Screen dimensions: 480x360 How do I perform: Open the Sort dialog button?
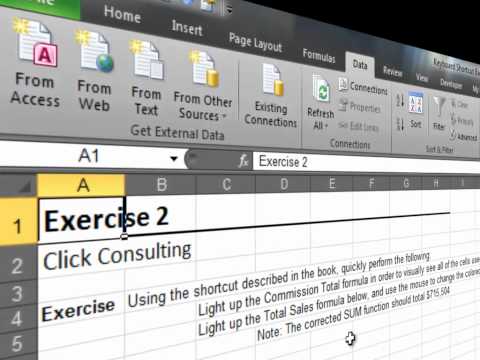[x=416, y=111]
